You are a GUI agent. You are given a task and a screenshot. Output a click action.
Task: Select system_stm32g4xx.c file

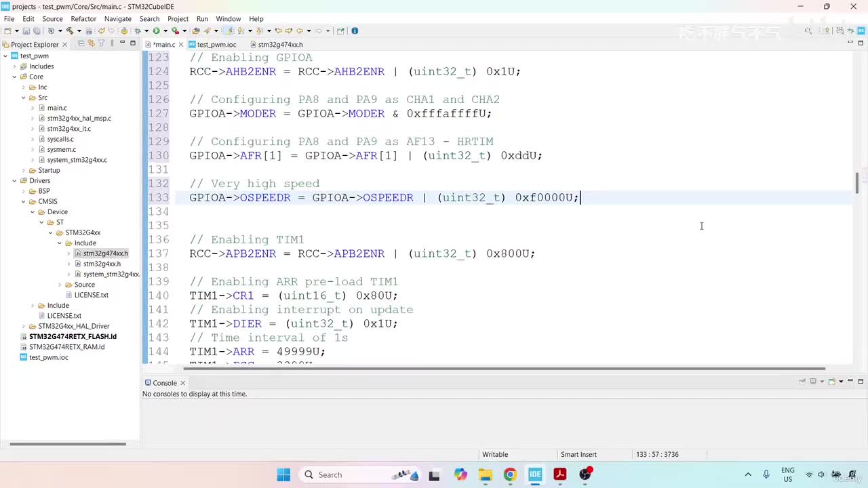click(x=77, y=160)
